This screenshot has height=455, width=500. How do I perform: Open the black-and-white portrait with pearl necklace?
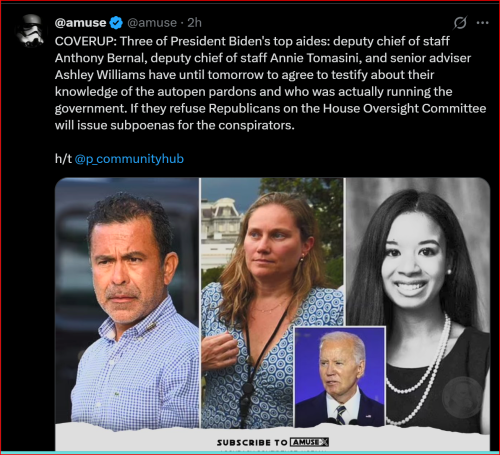tap(418, 305)
